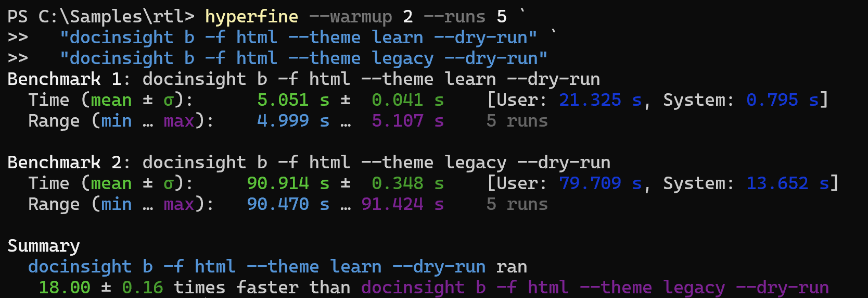Select the minimum time 90.470 s

tap(288, 204)
